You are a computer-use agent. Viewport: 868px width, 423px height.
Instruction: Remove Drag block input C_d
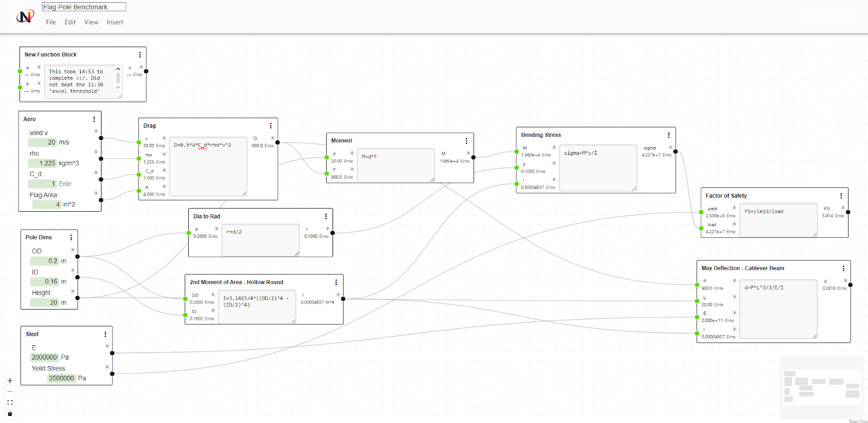pos(164,170)
